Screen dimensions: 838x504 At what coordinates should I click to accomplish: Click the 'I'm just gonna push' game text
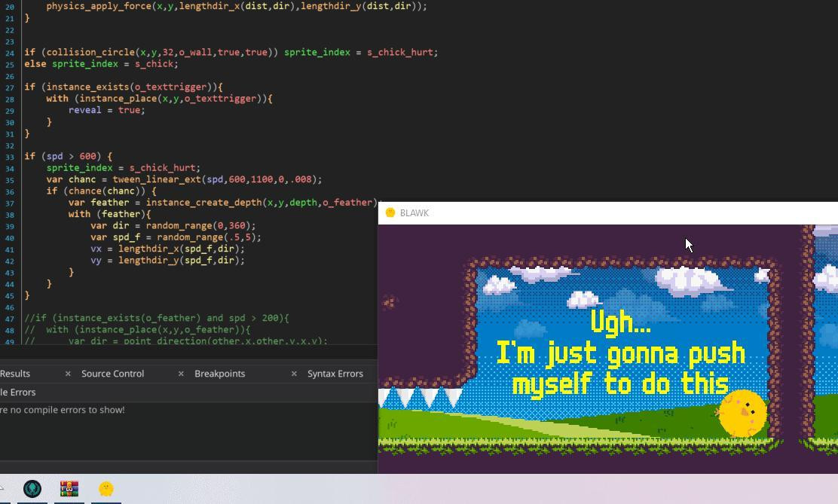pyautogui.click(x=621, y=354)
